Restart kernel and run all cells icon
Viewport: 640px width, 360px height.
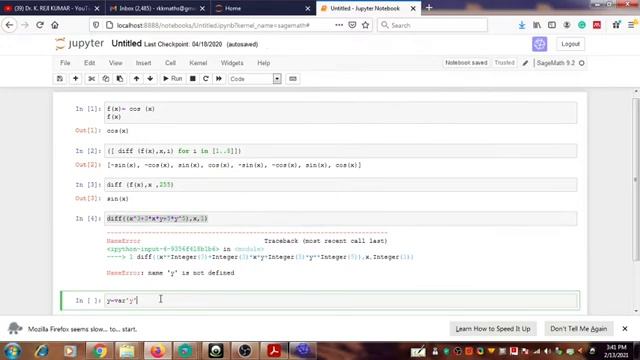[x=219, y=79]
